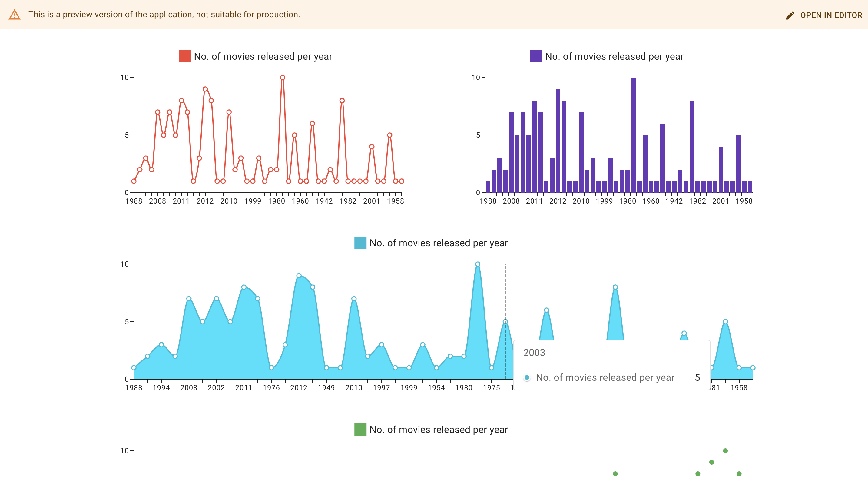The height and width of the screenshot is (478, 868).
Task: Toggle the blue area chart legend swatch
Action: (x=360, y=243)
